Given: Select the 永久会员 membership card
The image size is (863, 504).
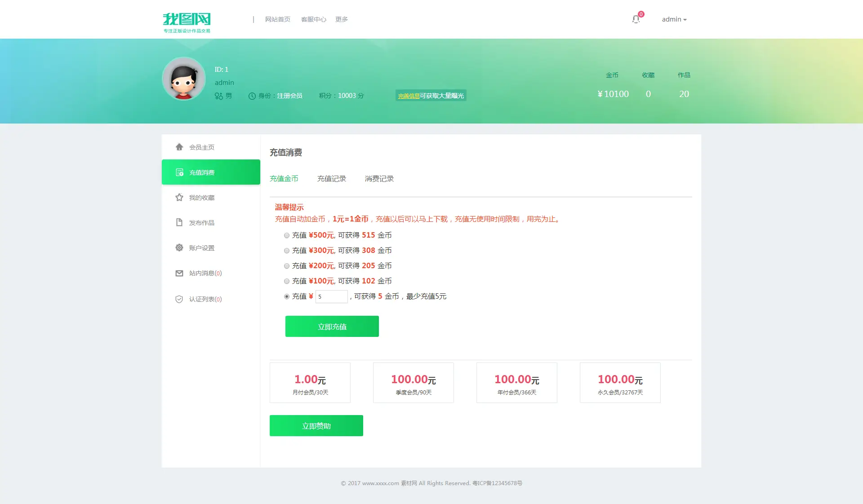Looking at the screenshot, I should click(620, 383).
